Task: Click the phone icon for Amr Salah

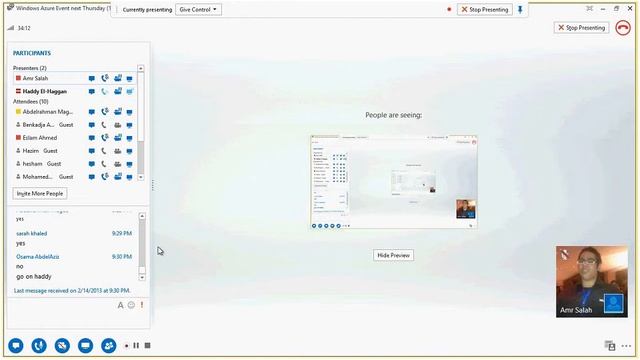Action: coord(105,78)
